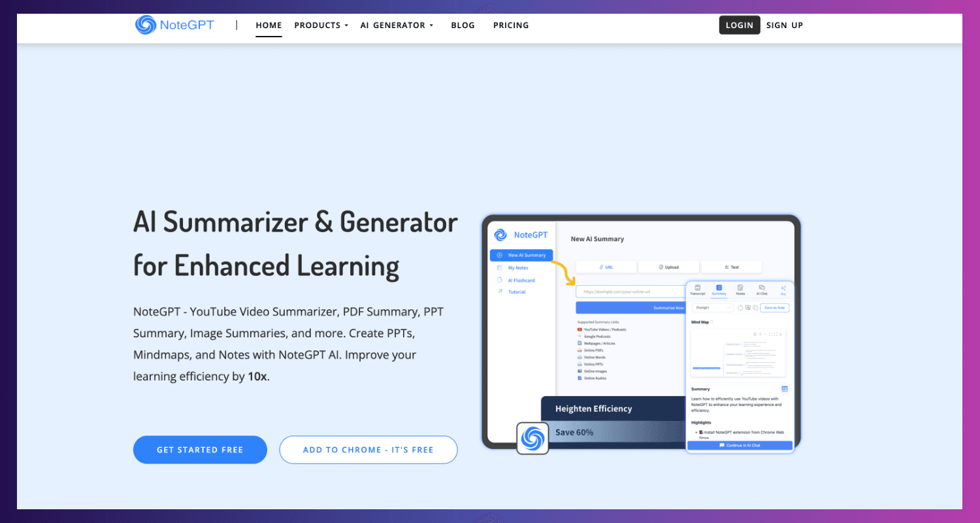This screenshot has height=523, width=980.
Task: Click the table icon beside Summary heading
Action: 785,389
